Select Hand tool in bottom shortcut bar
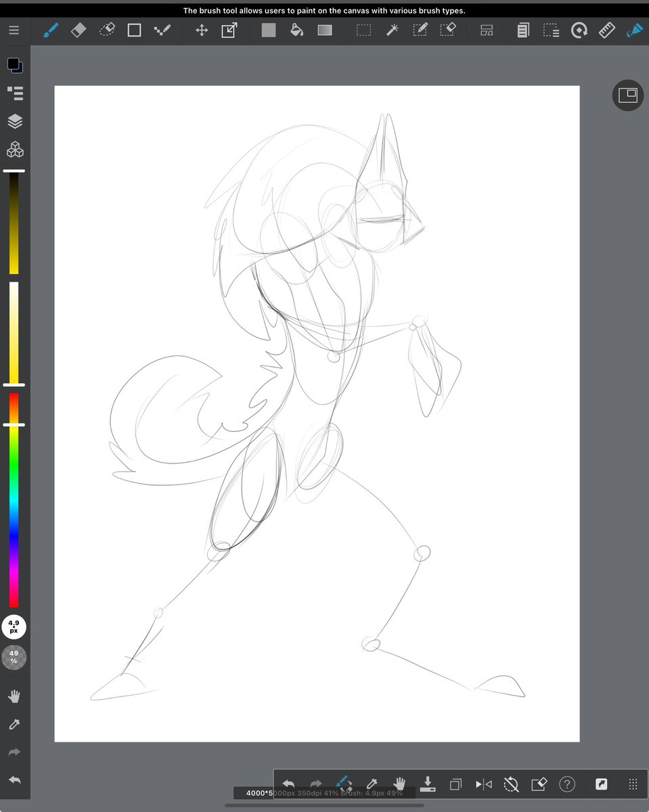Screen dimensions: 649x812 coord(399,784)
